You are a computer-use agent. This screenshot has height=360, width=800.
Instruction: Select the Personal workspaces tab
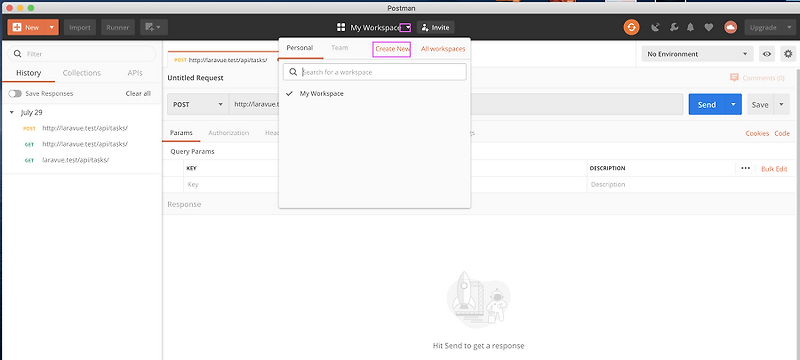click(299, 48)
